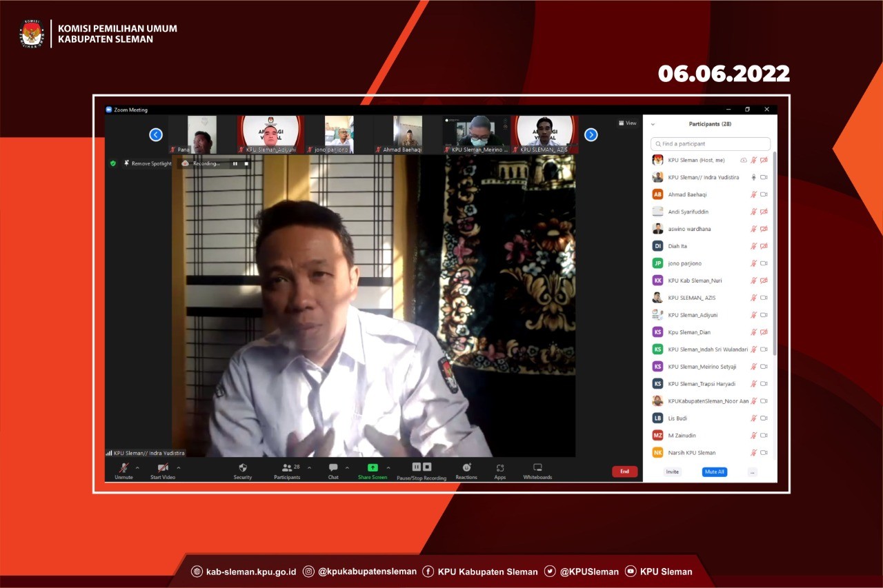Collapse Participants panel using header chevron
The image size is (883, 588).
pyautogui.click(x=653, y=124)
